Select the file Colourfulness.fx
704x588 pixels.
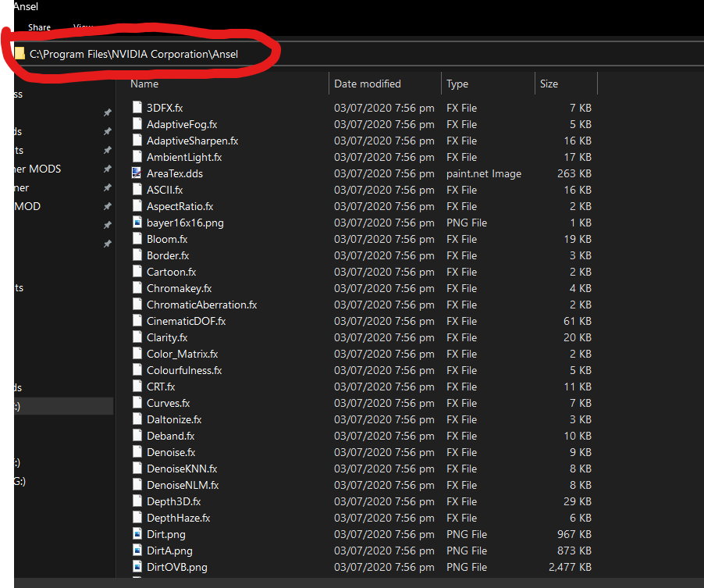pos(184,370)
